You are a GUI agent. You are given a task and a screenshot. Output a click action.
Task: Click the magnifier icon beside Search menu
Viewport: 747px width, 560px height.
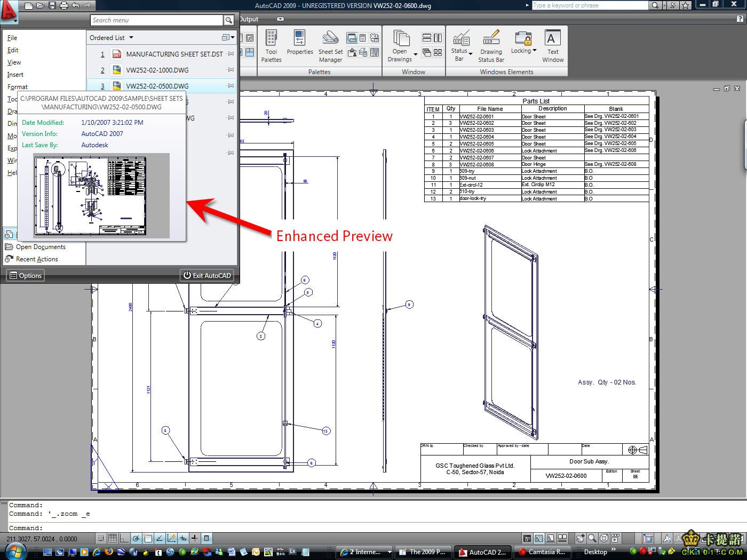(229, 20)
